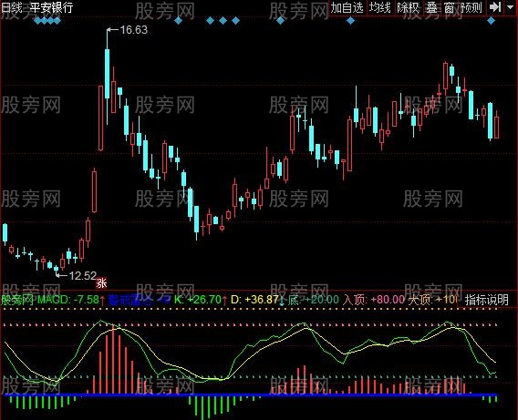Toggle the 均线 moving average display

pos(380,7)
